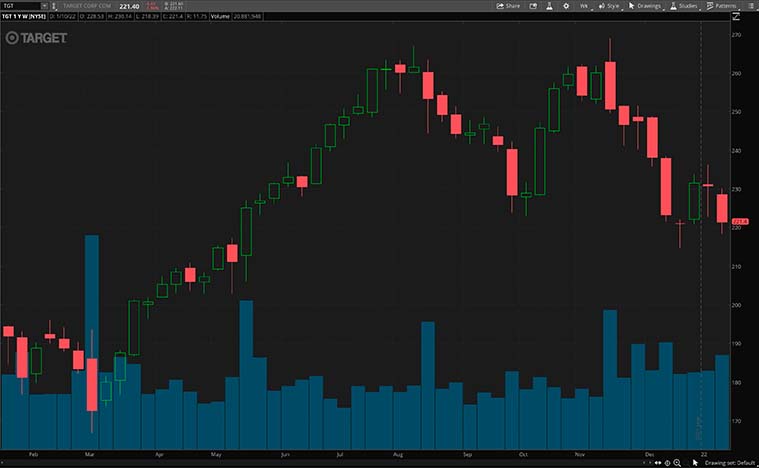Click the Aug label on time axis

398,455
